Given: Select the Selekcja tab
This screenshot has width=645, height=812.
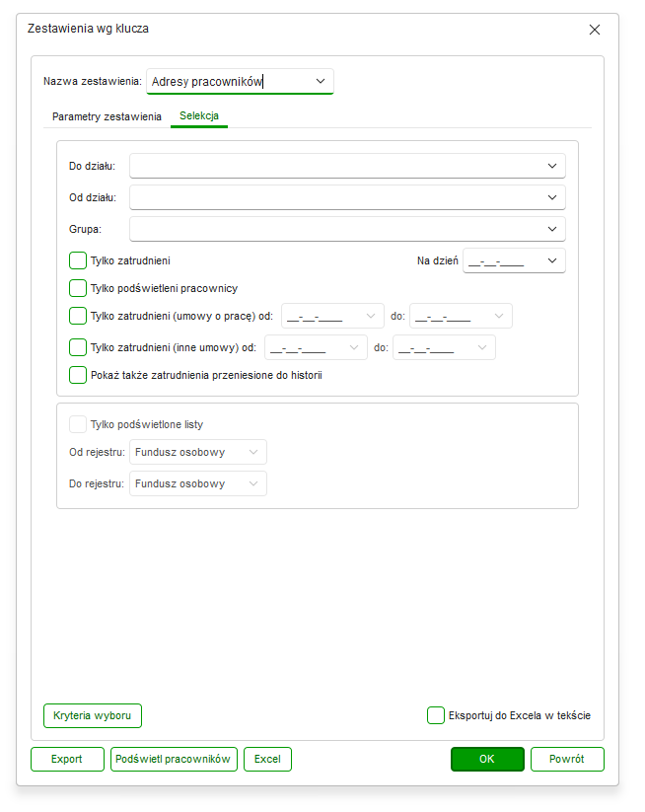Looking at the screenshot, I should [199, 116].
